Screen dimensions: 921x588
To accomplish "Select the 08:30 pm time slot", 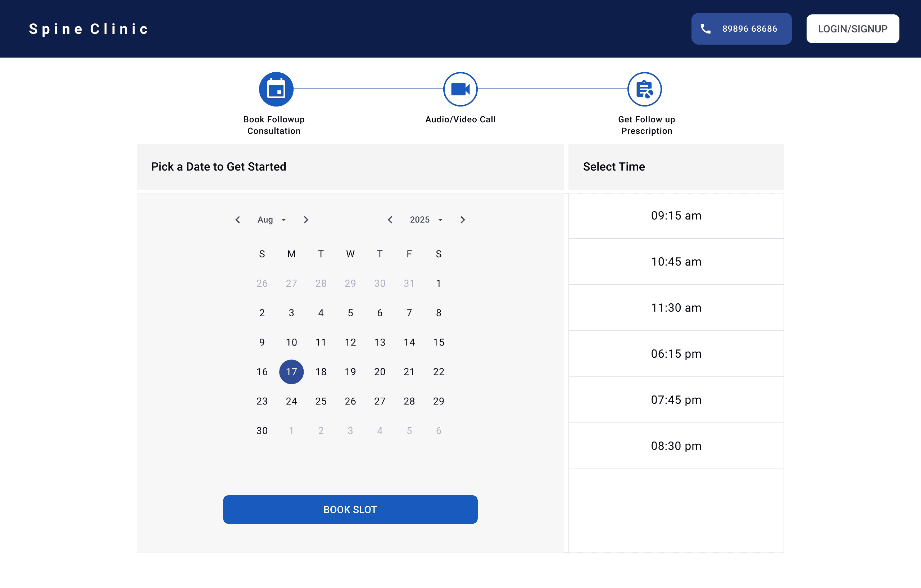I will [676, 446].
